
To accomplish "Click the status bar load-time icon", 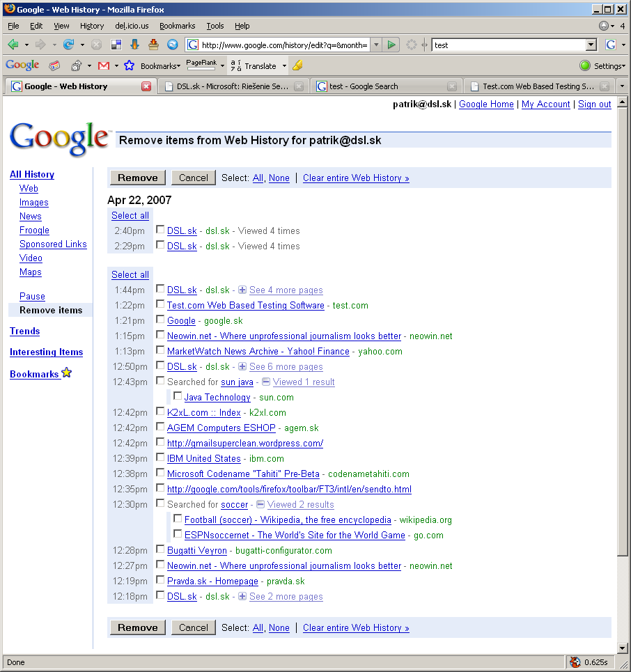I will (575, 662).
